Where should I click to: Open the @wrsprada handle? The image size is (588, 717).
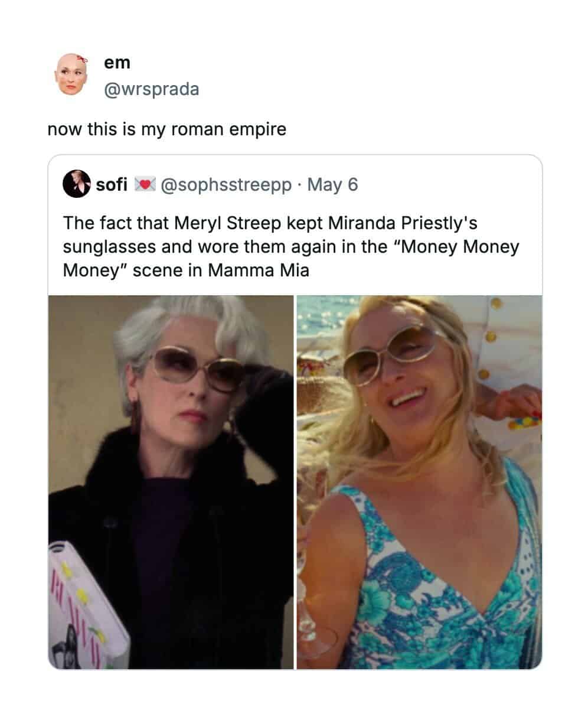click(x=151, y=90)
